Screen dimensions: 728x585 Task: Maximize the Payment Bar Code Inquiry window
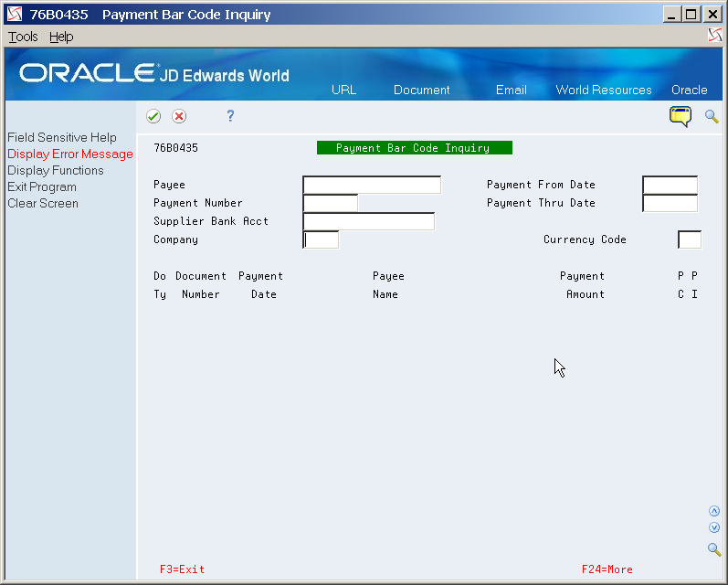691,15
